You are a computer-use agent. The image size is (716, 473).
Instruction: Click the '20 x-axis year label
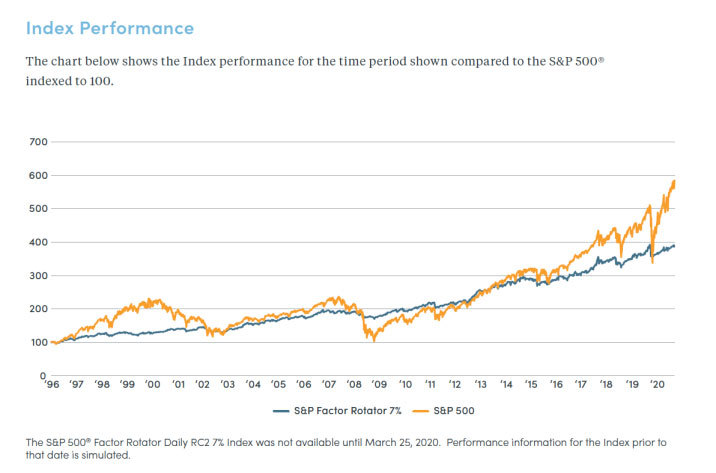point(658,384)
